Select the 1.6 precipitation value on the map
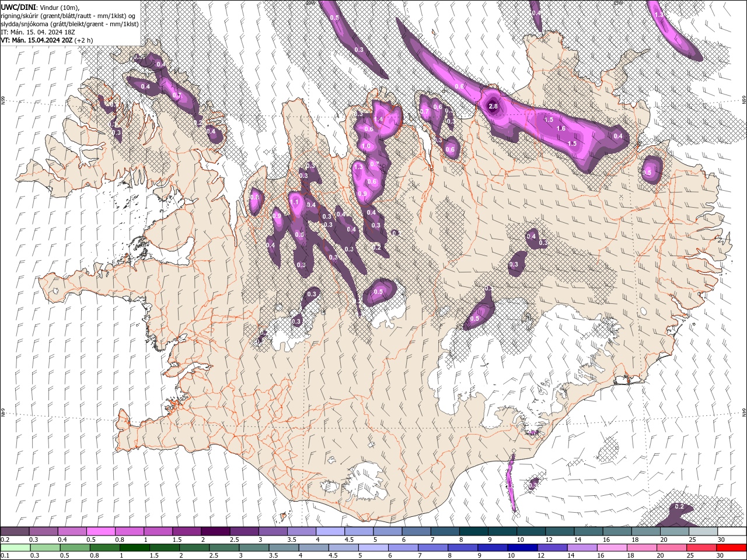Viewport: 747px width, 560px height. coord(561,128)
